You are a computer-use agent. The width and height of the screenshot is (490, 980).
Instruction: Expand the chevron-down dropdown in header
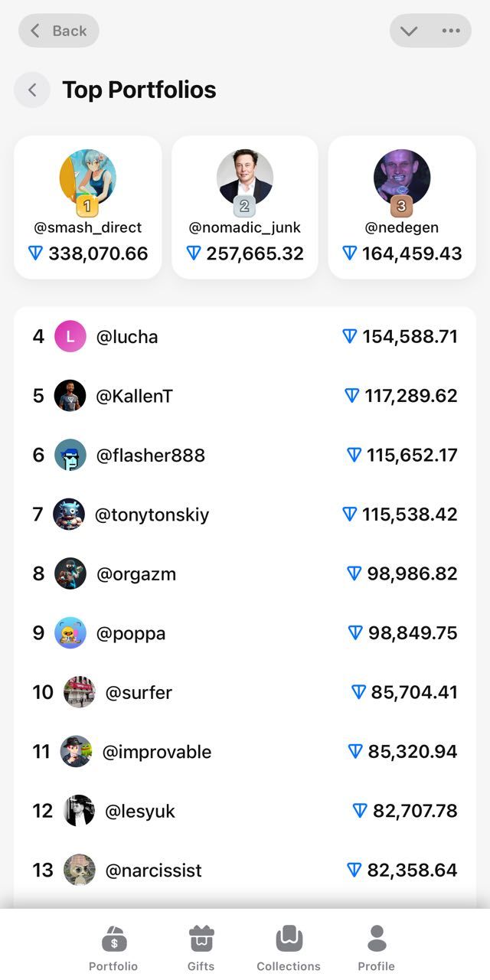[409, 31]
